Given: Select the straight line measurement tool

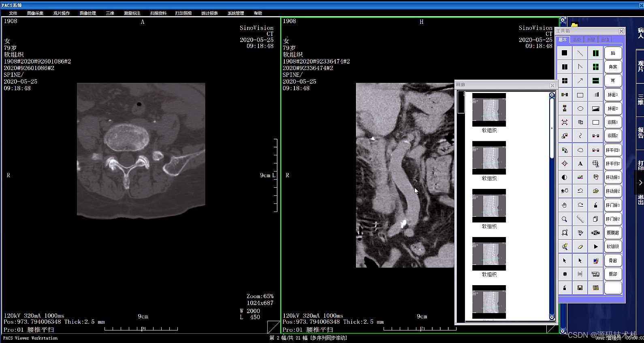Looking at the screenshot, I should click(580, 53).
